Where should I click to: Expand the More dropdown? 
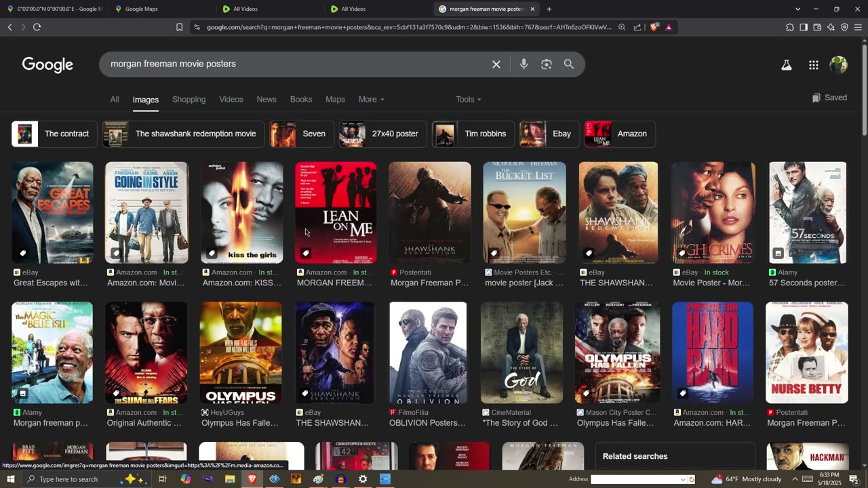pos(371,99)
